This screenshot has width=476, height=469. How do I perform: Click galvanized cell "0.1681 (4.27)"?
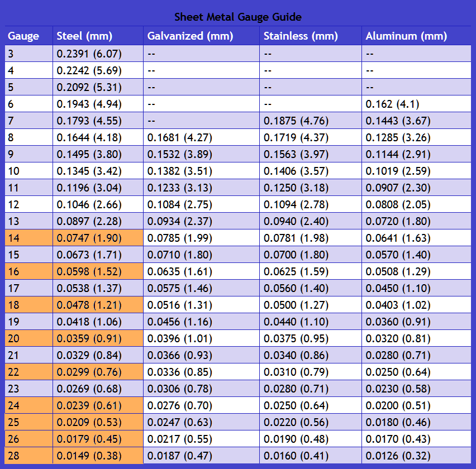[x=201, y=137]
